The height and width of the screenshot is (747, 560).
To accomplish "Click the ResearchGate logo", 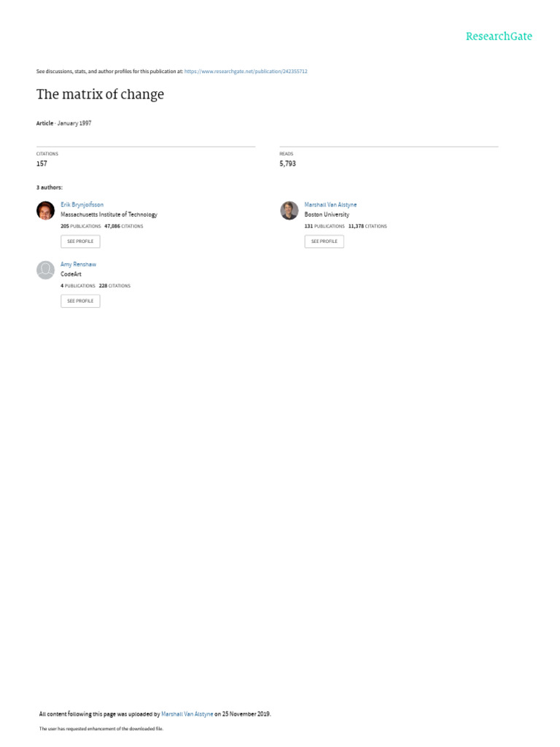I will 499,36.
